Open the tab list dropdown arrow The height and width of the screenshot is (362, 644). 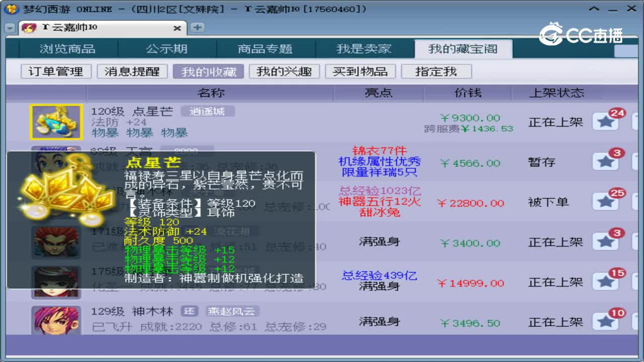click(10, 29)
